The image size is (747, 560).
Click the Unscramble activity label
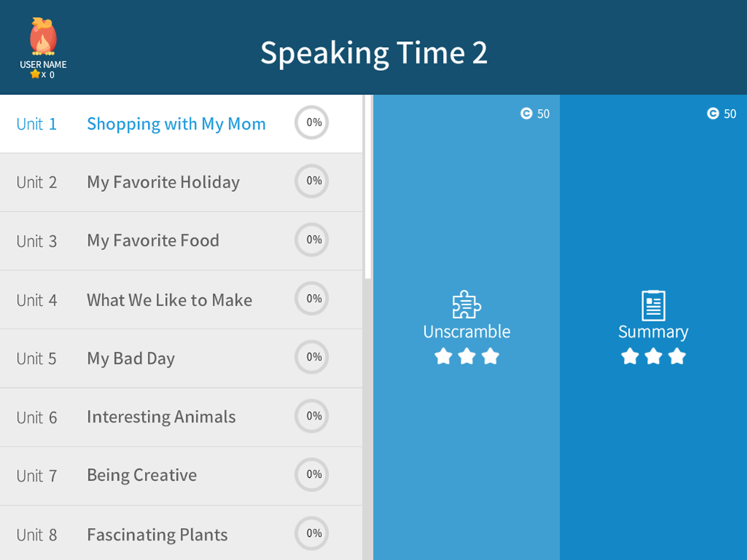467,332
